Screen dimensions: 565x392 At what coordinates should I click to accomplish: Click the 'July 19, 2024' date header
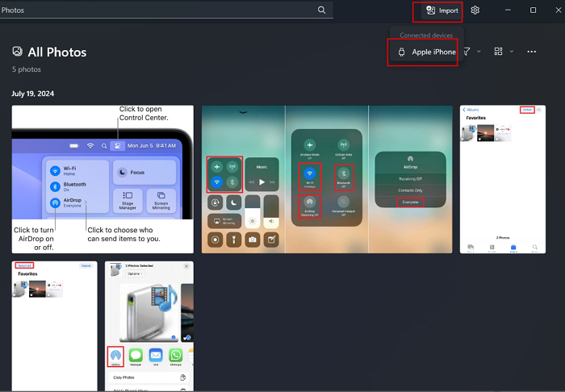click(x=33, y=94)
